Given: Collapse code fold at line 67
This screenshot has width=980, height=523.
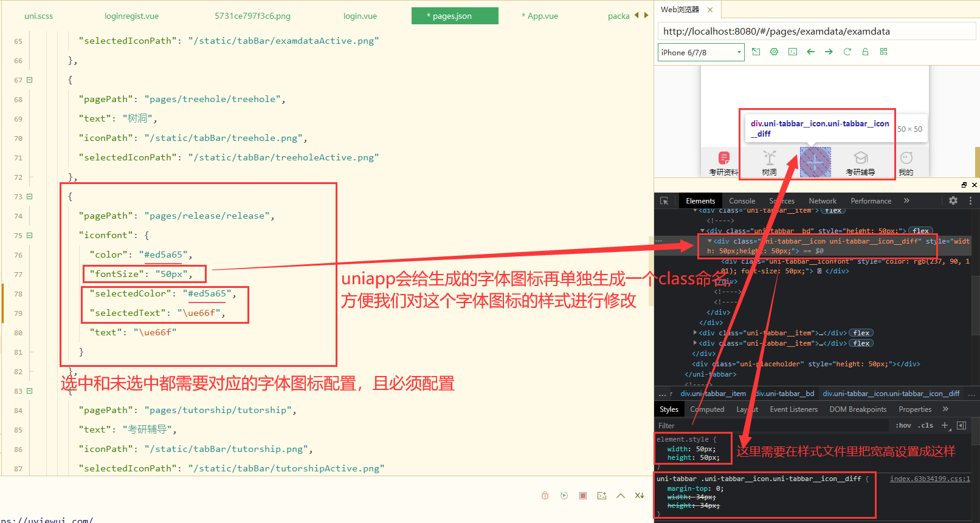Looking at the screenshot, I should click(29, 80).
